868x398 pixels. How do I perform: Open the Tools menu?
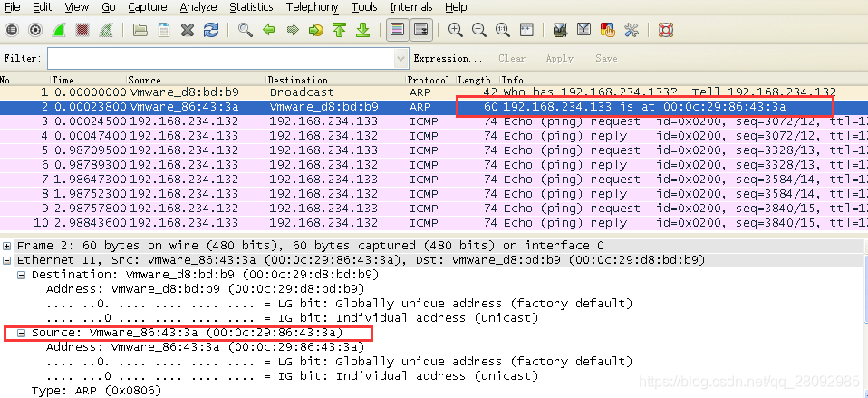tap(364, 7)
